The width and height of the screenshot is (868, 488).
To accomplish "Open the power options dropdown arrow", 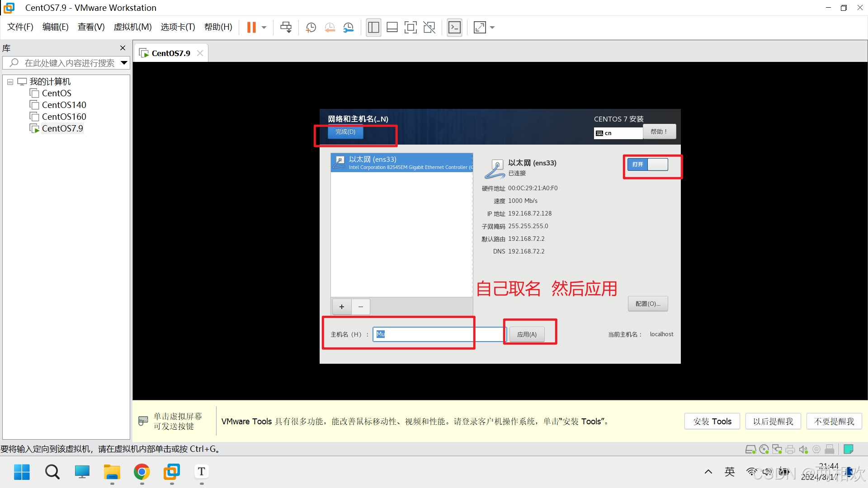I will (264, 28).
